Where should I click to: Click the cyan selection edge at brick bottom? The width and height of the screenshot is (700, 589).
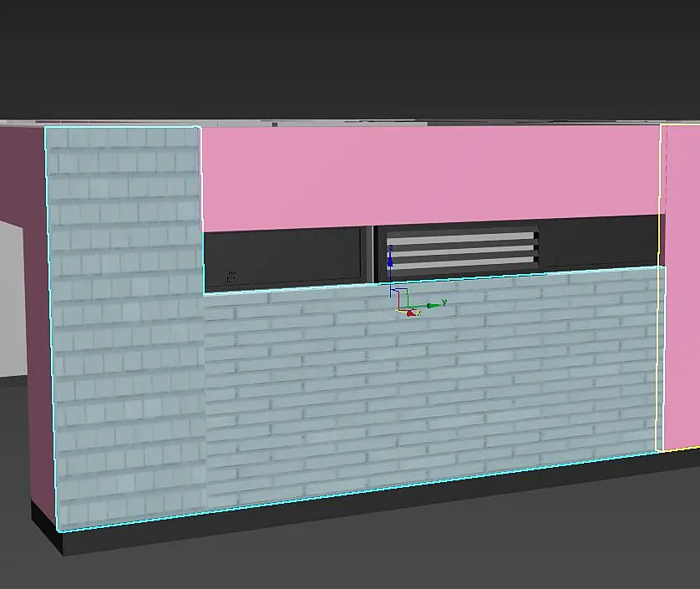click(358, 491)
